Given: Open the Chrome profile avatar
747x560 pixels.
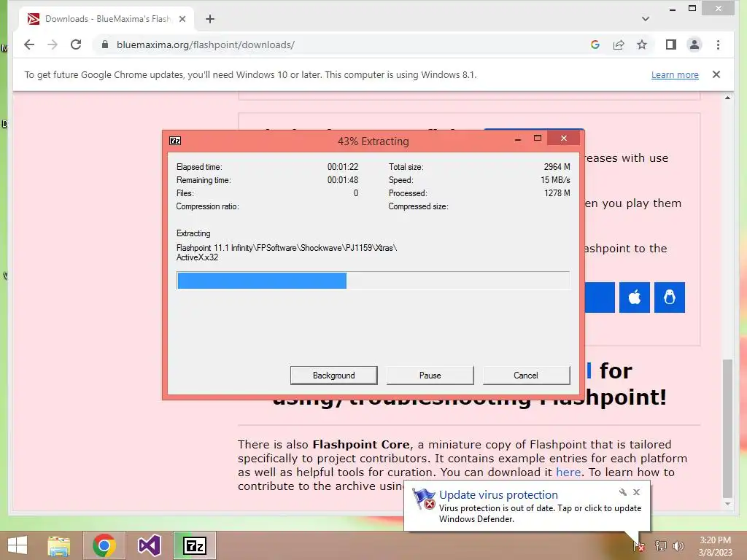Looking at the screenshot, I should coord(694,44).
